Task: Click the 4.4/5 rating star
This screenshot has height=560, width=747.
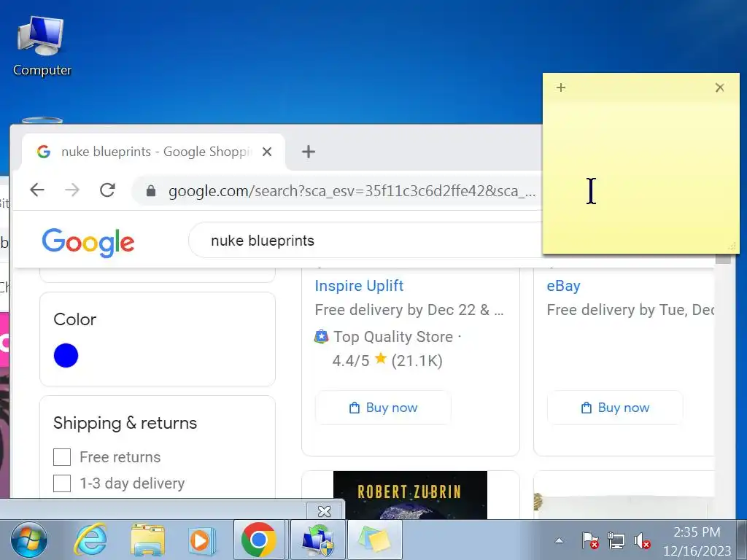Action: (380, 358)
